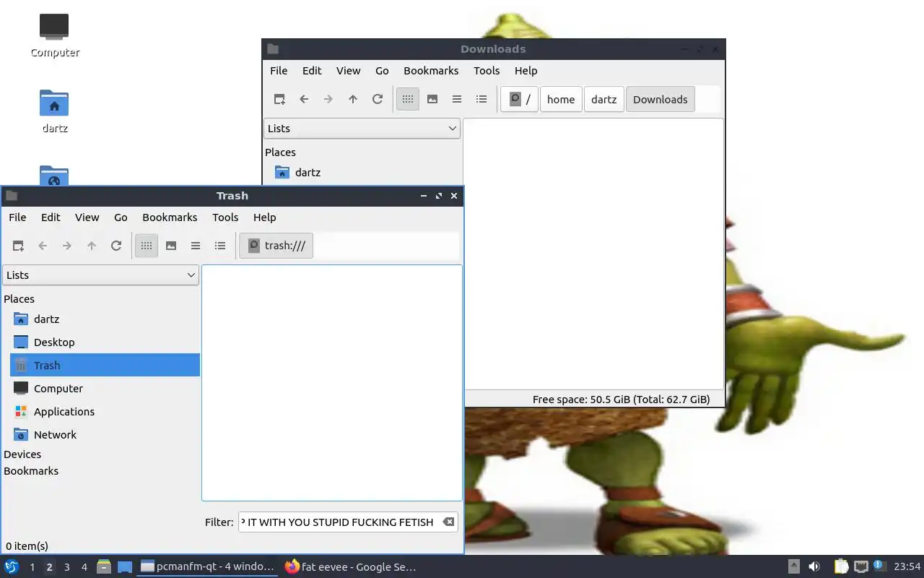Select Applications in Places sidebar
Viewport: 924px width, 578px height.
tap(105, 412)
